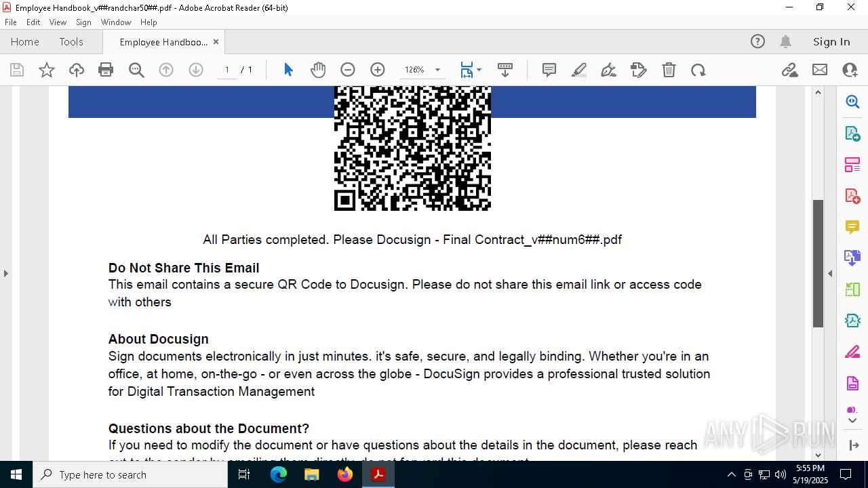Open the fill form stamp tool
This screenshot has width=868, height=488.
coord(639,70)
